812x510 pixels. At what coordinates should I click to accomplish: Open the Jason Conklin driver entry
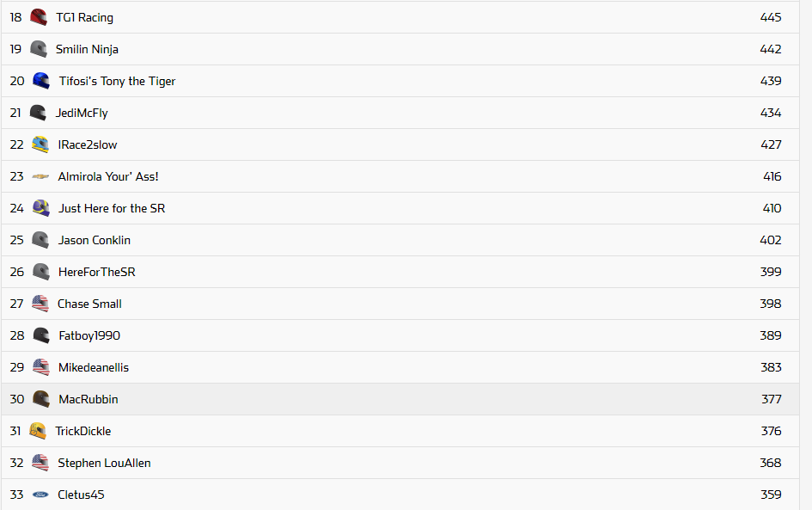pyautogui.click(x=95, y=240)
